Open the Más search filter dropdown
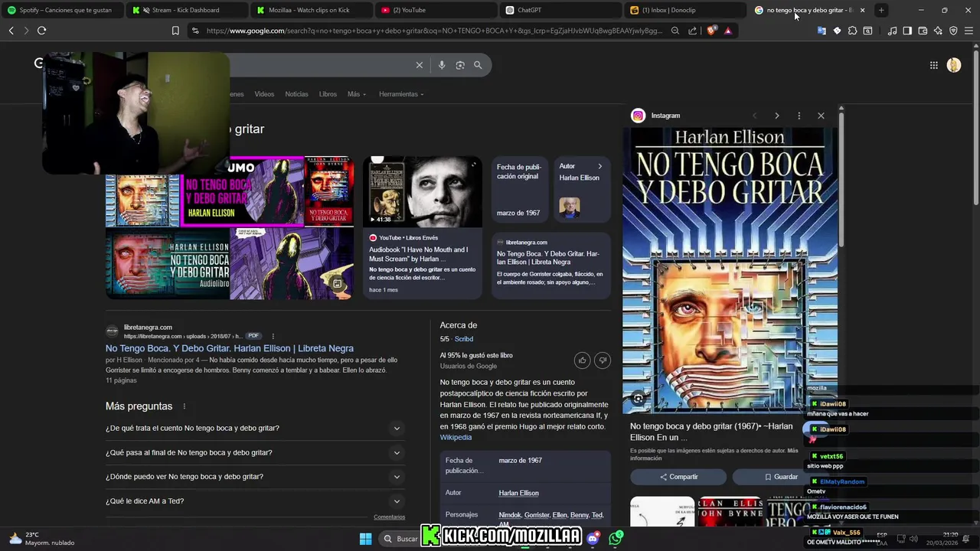 click(x=357, y=94)
